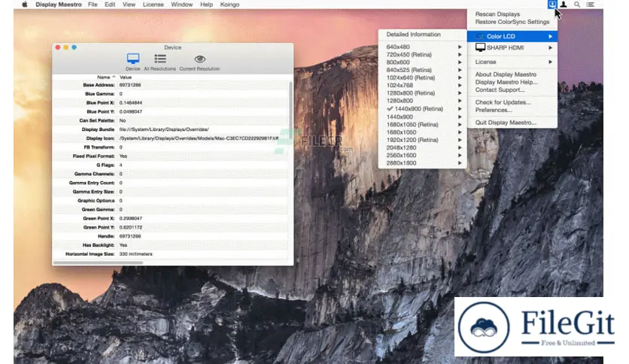Open Spotlight search magnifier icon
629x364 pixels.
(577, 5)
